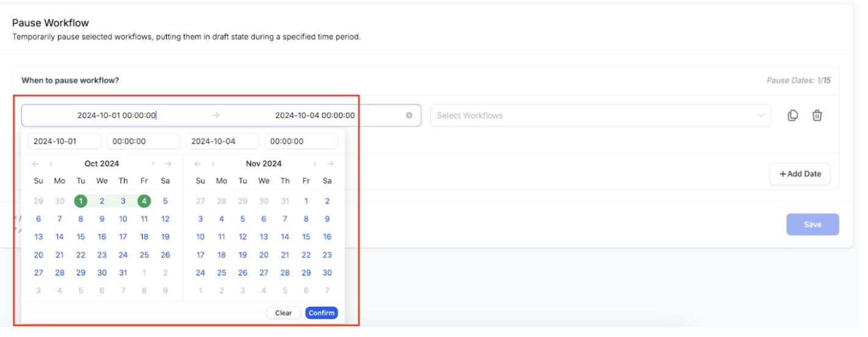This screenshot has width=868, height=337.
Task: Click the Oct 2024 month header
Action: tap(102, 164)
